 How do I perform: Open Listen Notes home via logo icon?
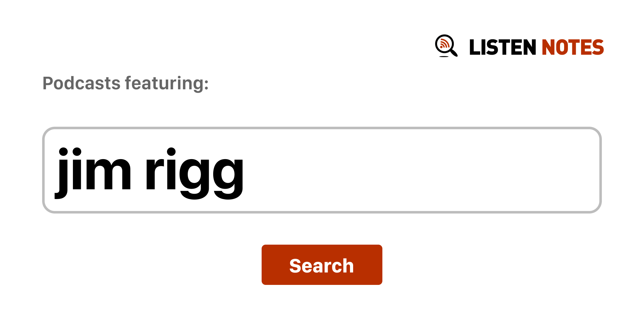(446, 46)
